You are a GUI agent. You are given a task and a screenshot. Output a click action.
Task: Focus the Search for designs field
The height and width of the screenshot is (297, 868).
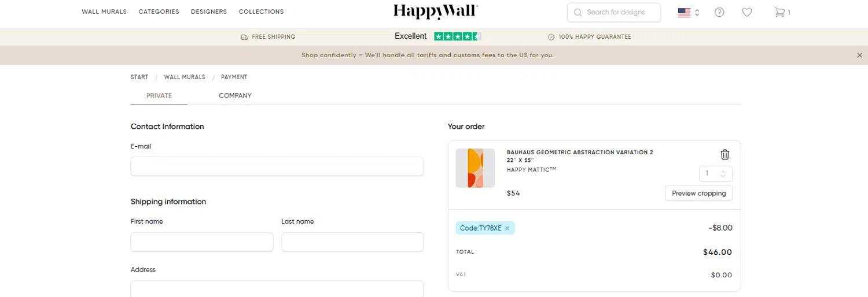pyautogui.click(x=615, y=12)
